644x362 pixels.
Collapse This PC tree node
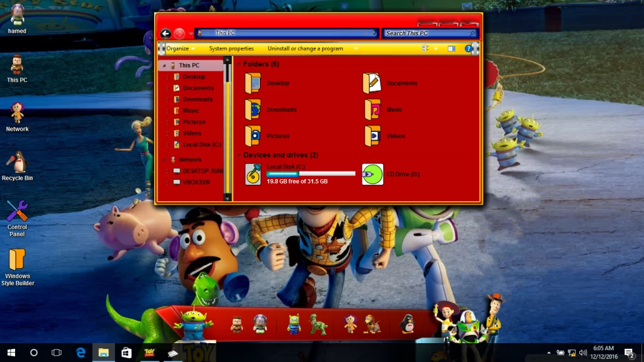164,65
